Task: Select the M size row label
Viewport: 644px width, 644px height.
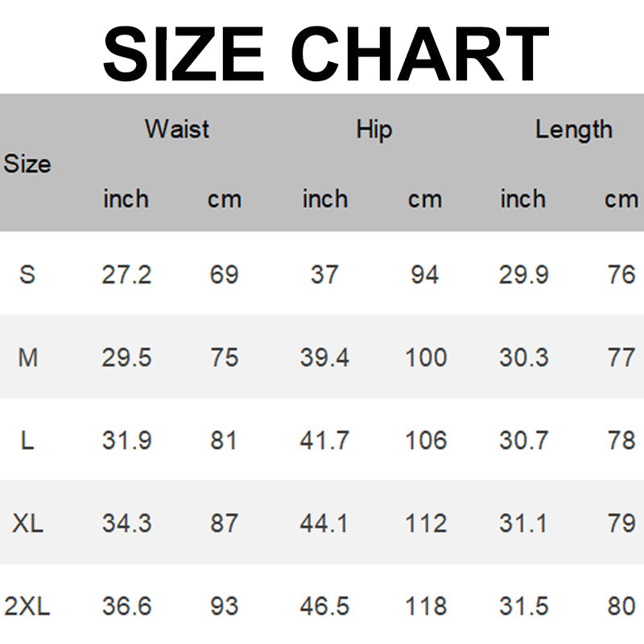Action: click(27, 357)
